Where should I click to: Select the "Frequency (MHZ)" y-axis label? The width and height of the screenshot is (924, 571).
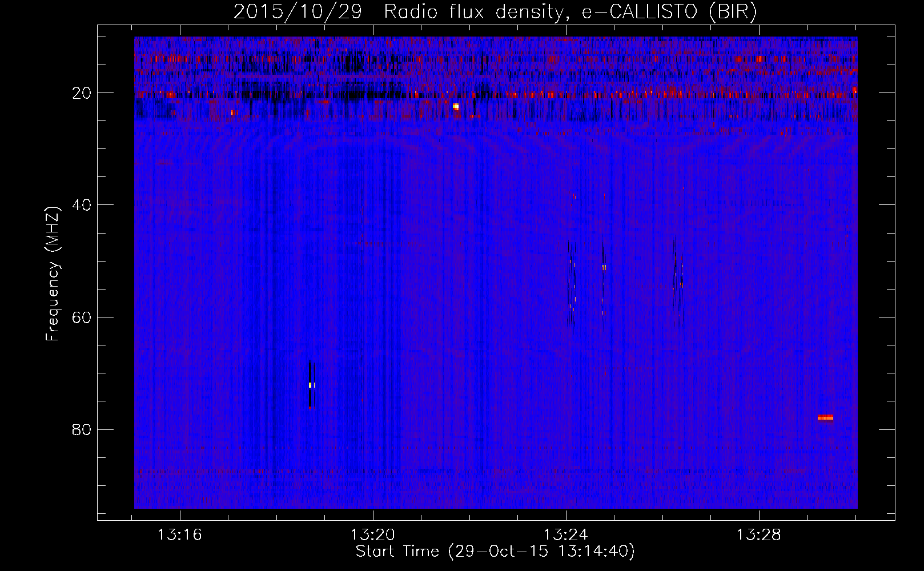coord(52,274)
